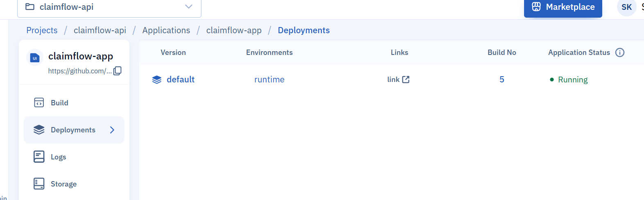Click the https://github.com/... URL text
This screenshot has width=644, height=200.
pyautogui.click(x=80, y=71)
